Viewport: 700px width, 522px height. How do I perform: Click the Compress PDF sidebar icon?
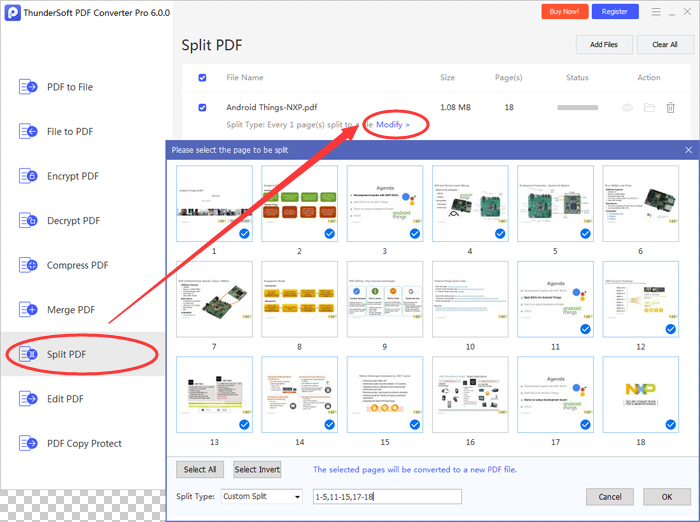(x=28, y=265)
